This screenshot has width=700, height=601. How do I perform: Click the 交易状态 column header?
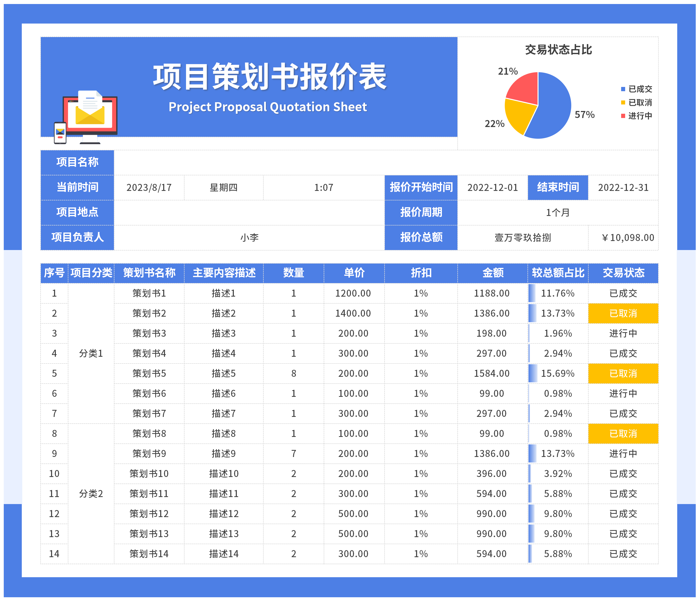click(623, 273)
